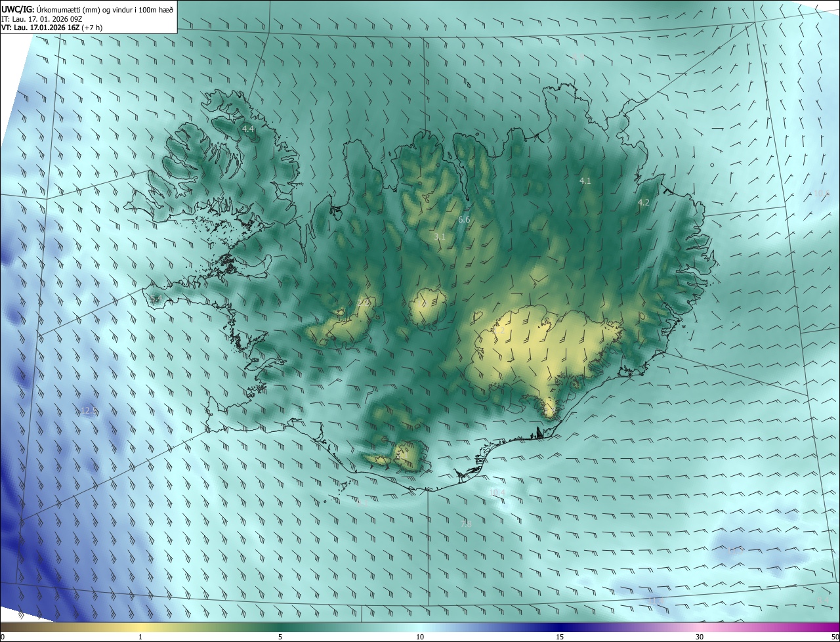Click the 11.4 value label near the colour bar
The width and height of the screenshot is (840, 642).
click(656, 600)
